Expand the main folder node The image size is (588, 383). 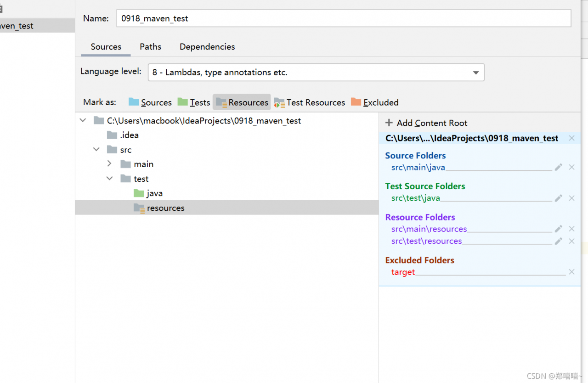coord(109,164)
